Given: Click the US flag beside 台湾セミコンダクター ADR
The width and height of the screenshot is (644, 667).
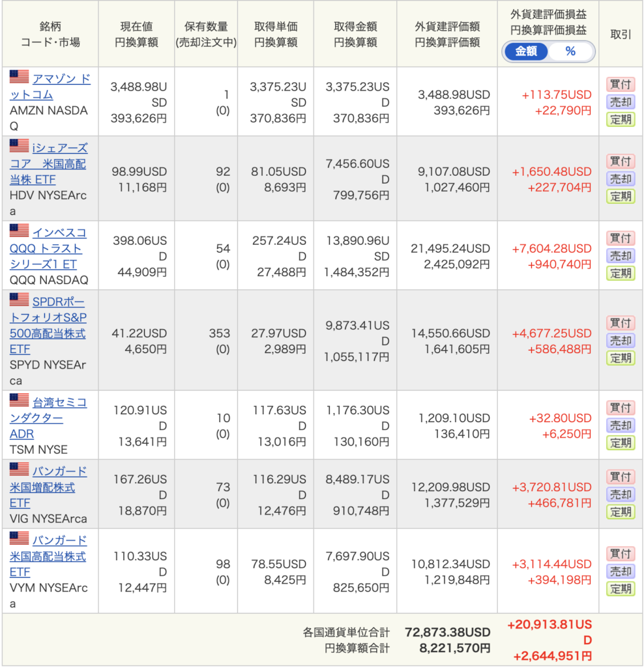Looking at the screenshot, I should (x=19, y=401).
